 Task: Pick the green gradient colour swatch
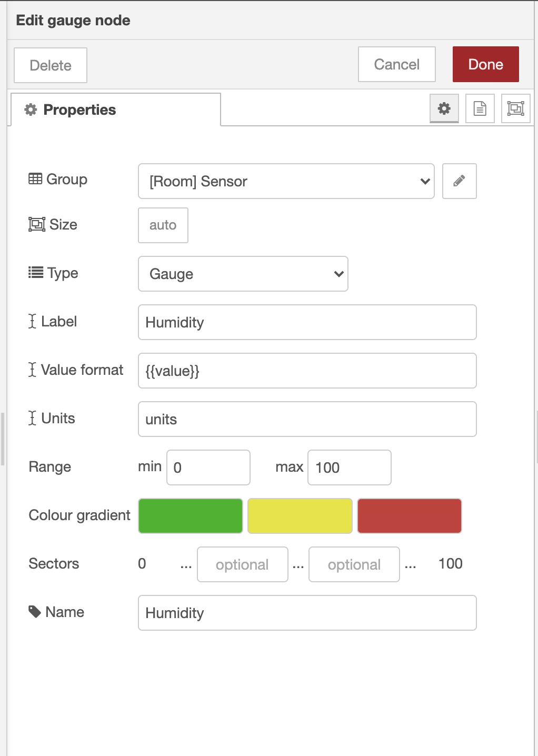click(x=191, y=516)
